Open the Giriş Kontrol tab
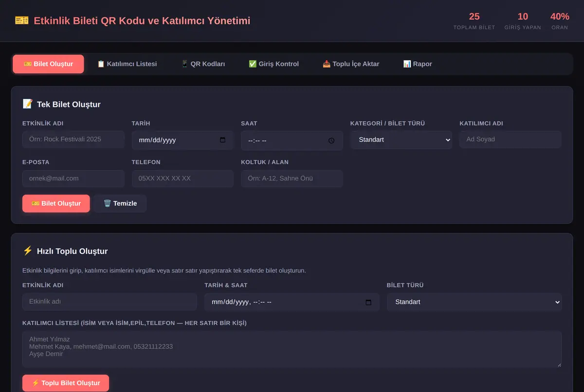Image resolution: width=584 pixels, height=392 pixels. (274, 64)
